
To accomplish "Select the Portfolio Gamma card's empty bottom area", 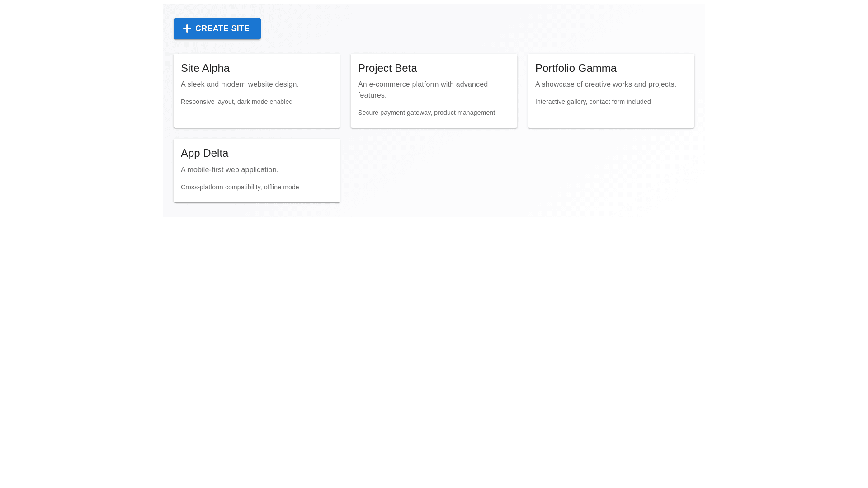I will [611, 117].
